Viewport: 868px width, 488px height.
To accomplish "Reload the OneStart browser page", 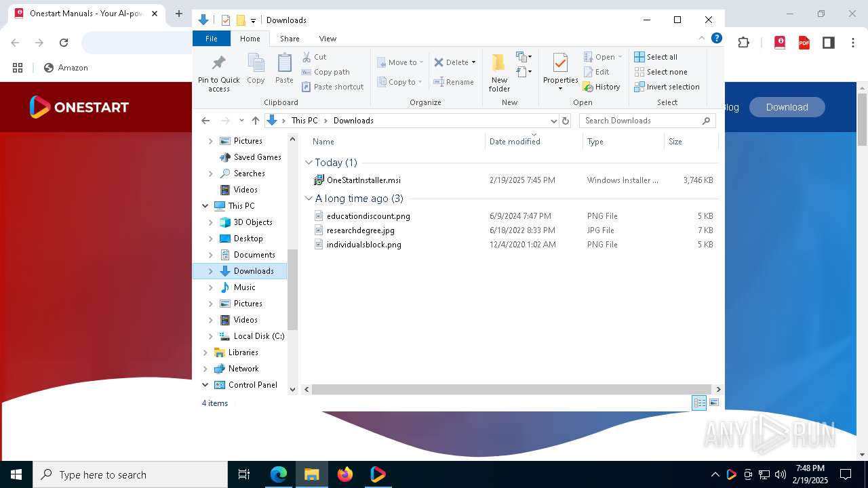I will click(x=64, y=43).
